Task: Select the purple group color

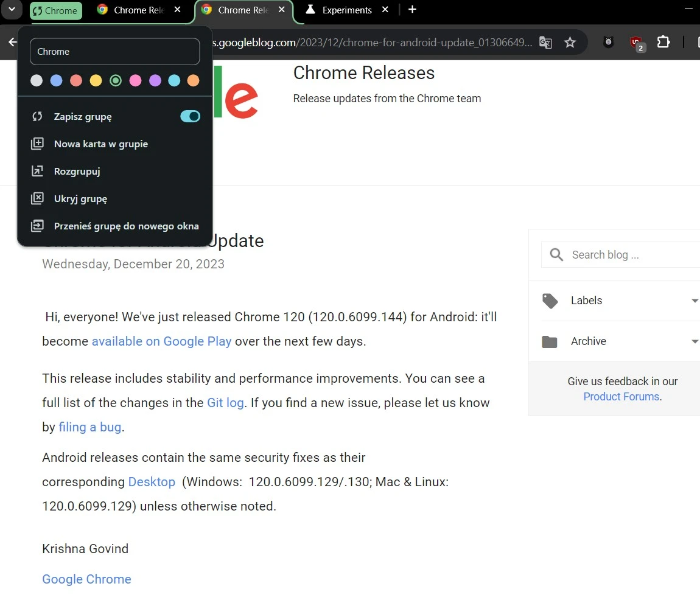Action: point(155,80)
